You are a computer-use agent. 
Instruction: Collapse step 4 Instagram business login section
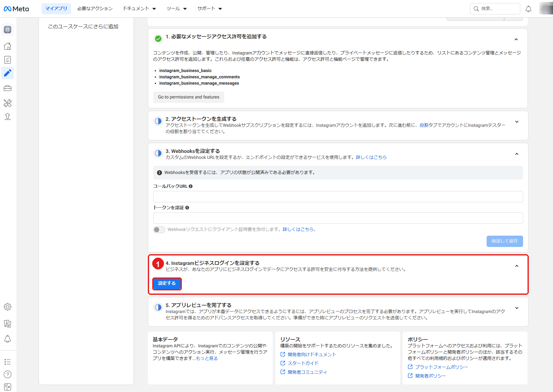coord(517,266)
